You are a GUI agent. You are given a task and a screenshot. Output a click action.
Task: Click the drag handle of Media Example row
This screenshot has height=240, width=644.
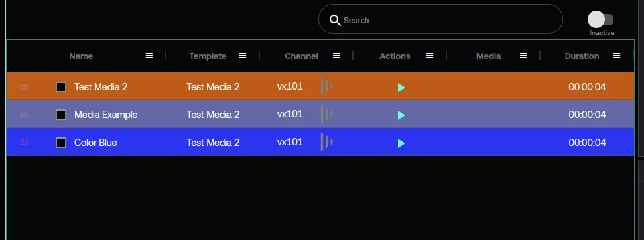coord(24,115)
